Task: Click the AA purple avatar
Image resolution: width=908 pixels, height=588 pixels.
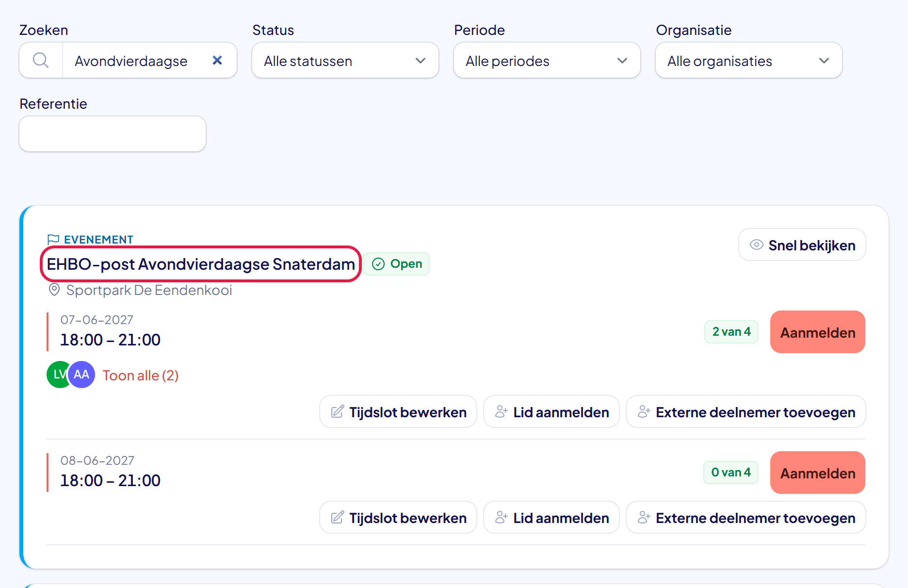Action: [x=81, y=375]
